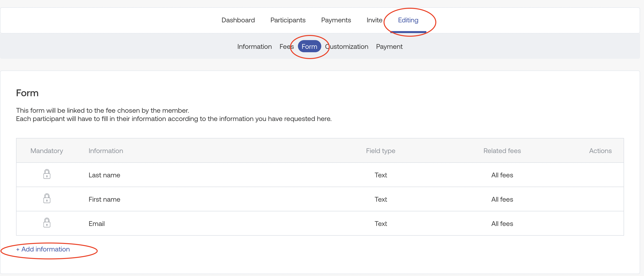Open the Invite tab
Screen dimensions: 644x276
point(374,20)
